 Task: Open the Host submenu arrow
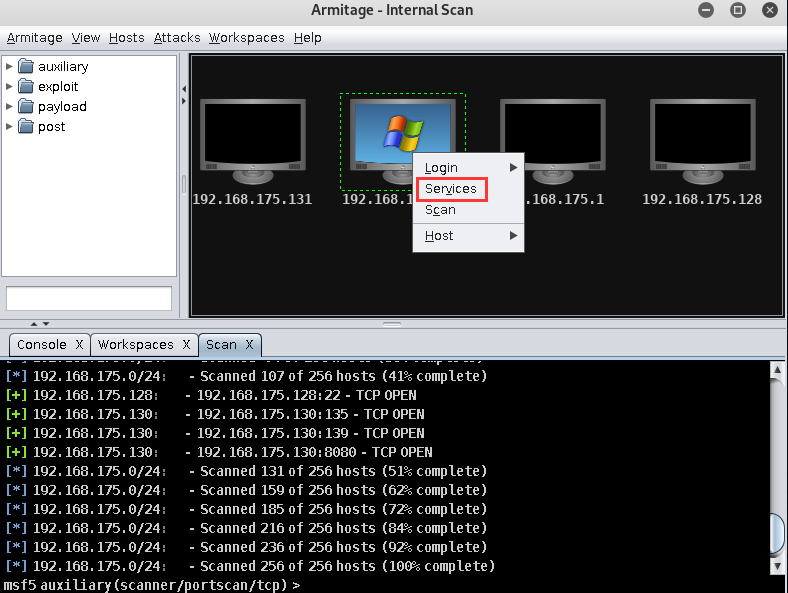[x=513, y=235]
